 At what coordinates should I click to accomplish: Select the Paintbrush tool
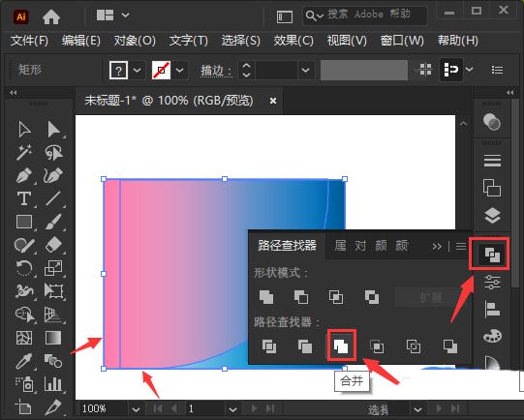53,222
